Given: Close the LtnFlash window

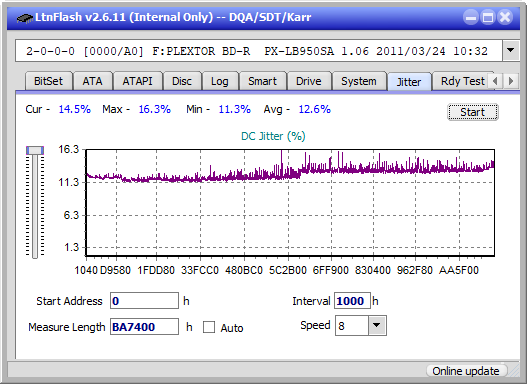Looking at the screenshot, I should (505, 17).
